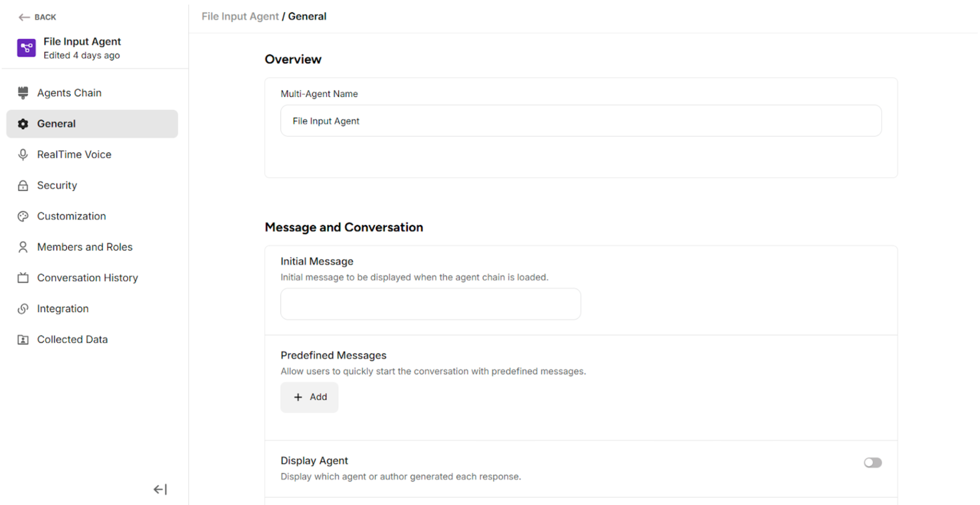Image resolution: width=980 pixels, height=505 pixels.
Task: Click the Conversation History calendar icon
Action: click(x=23, y=278)
